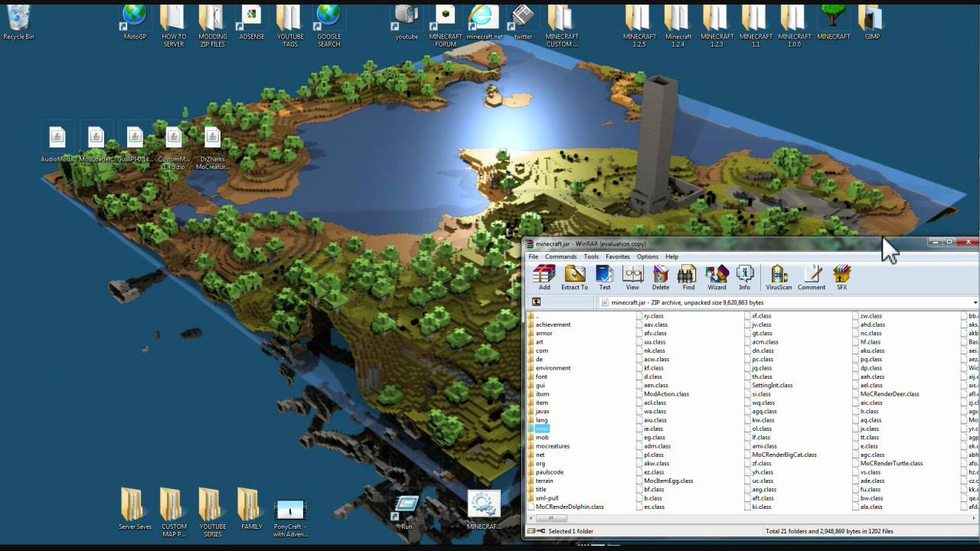980x551 pixels.
Task: Open the Tools menu
Action: tap(591, 257)
